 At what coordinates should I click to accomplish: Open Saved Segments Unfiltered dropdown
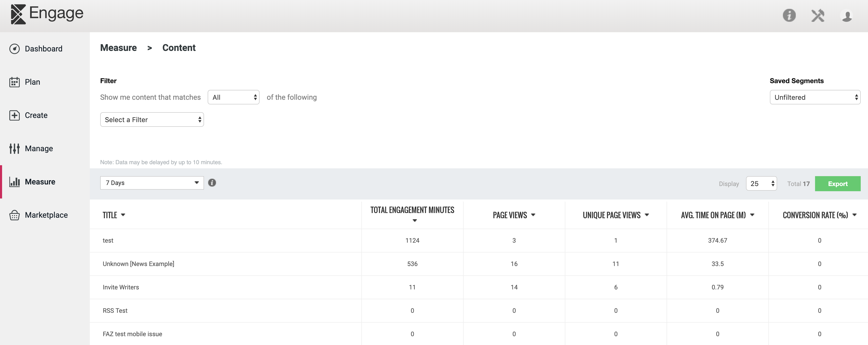pos(815,97)
